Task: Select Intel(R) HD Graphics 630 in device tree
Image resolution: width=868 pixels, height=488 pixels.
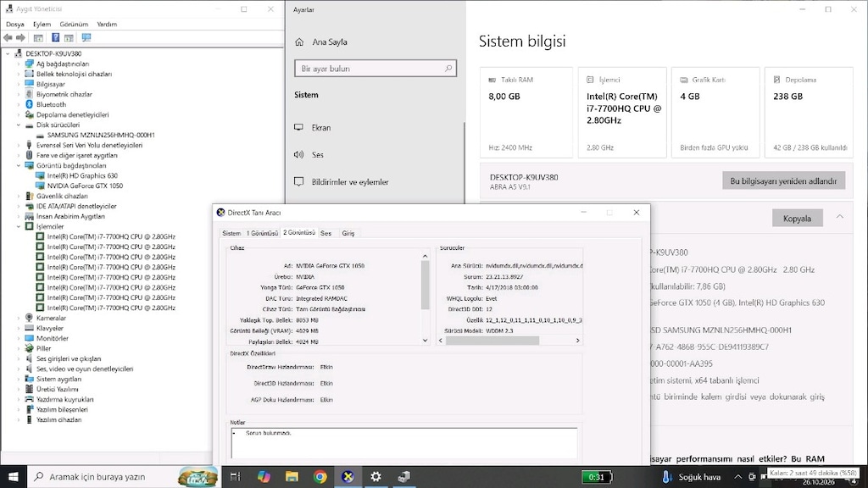Action: point(82,176)
